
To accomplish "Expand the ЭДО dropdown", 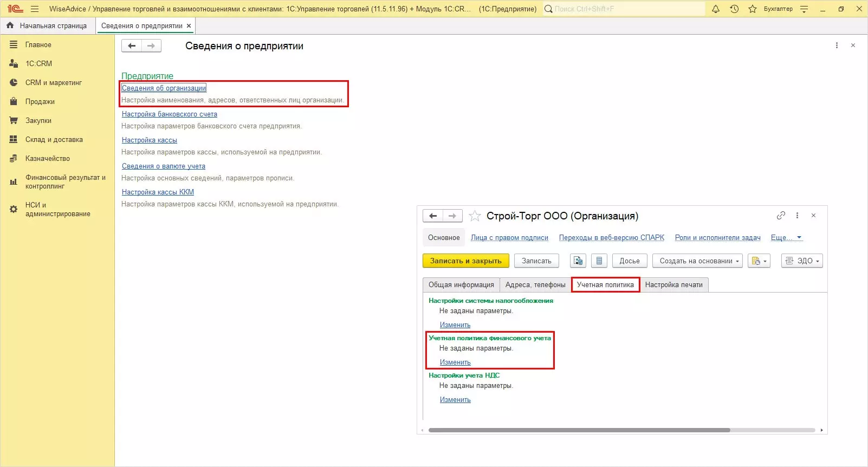I will pos(802,261).
